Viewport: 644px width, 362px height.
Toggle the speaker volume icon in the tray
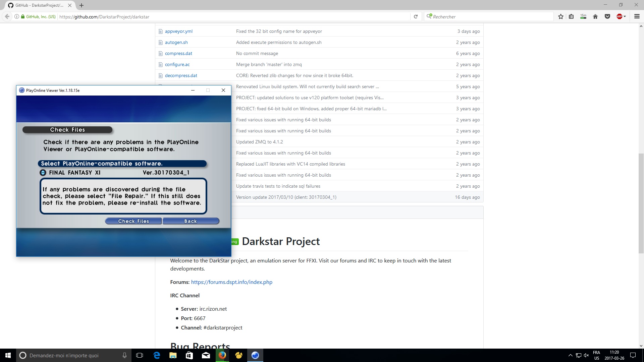point(586,355)
